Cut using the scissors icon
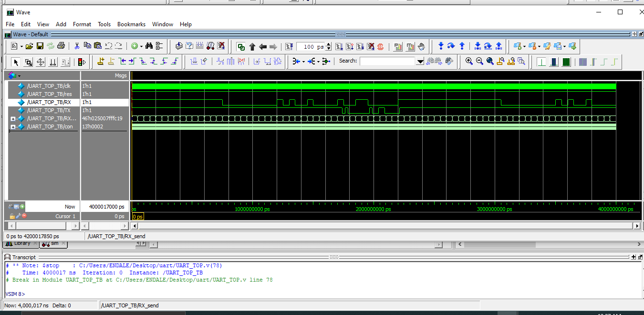This screenshot has width=644, height=315. tap(77, 46)
